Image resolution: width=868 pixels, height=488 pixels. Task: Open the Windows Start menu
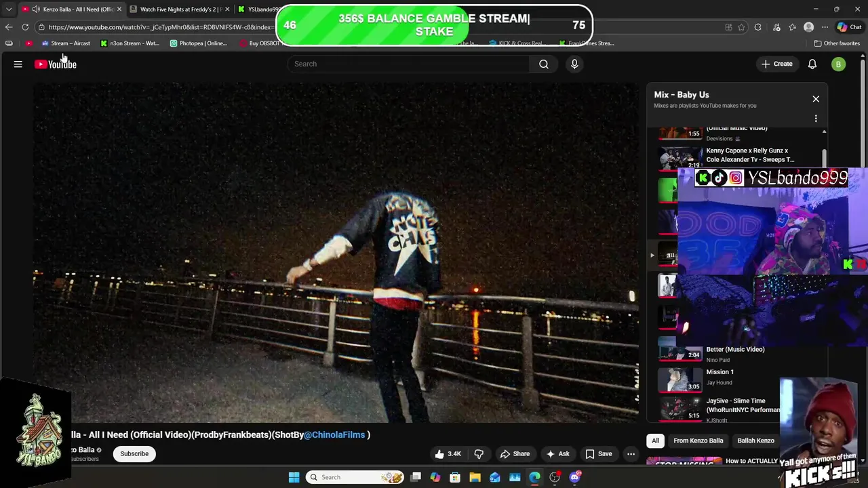coord(294,477)
